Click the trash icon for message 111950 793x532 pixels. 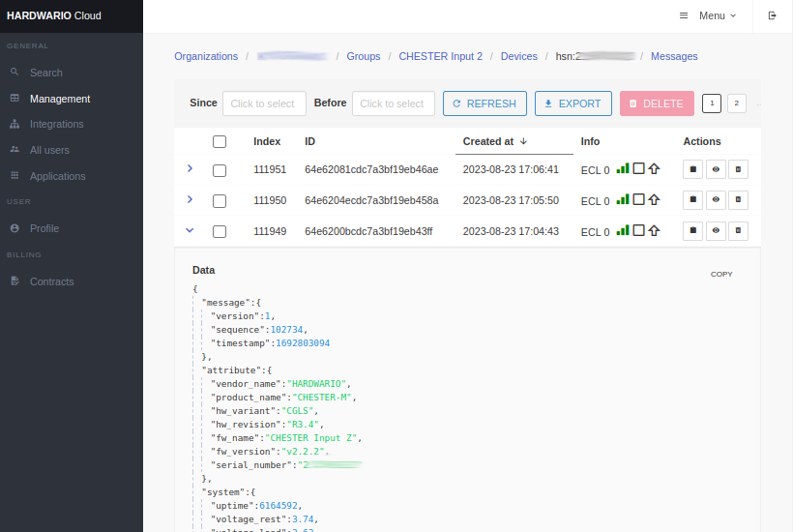pos(738,200)
